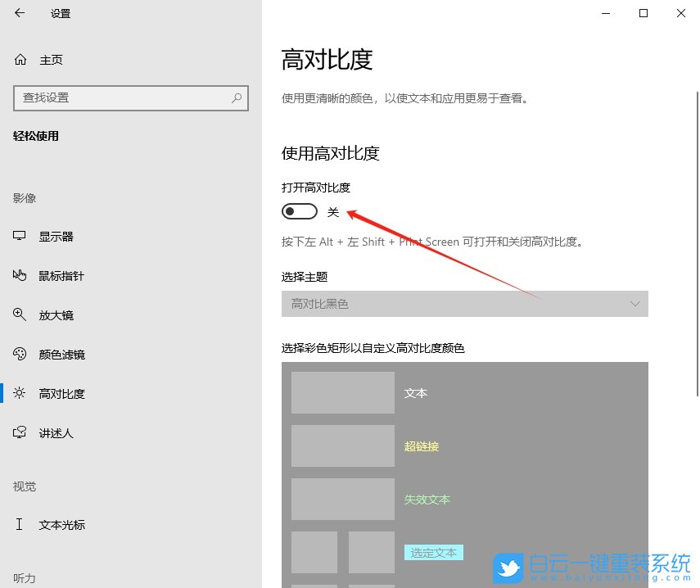Click the back arrow at top left
Screen dimensions: 700x588
(x=20, y=13)
